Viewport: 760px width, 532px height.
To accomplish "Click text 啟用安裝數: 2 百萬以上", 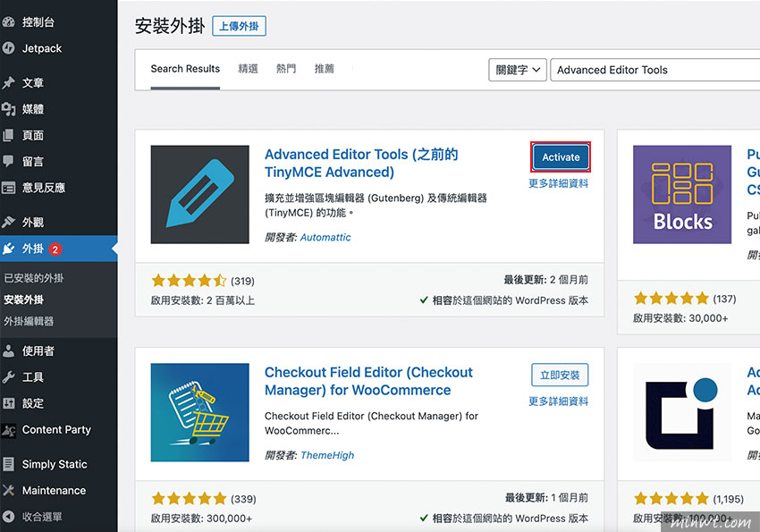I will pos(203,300).
